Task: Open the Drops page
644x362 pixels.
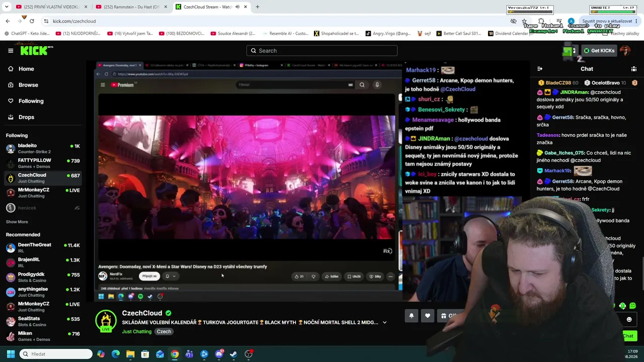Action: point(26,117)
